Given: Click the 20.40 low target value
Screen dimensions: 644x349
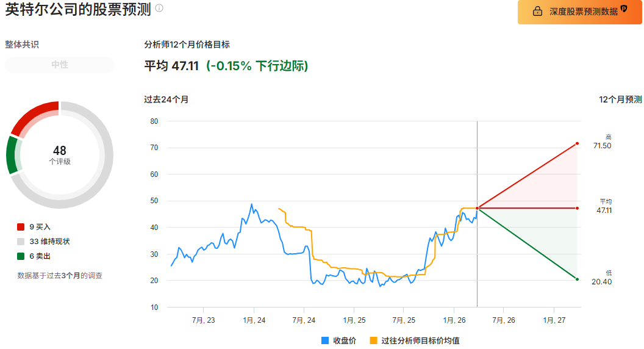Looking at the screenshot, I should [x=602, y=282].
